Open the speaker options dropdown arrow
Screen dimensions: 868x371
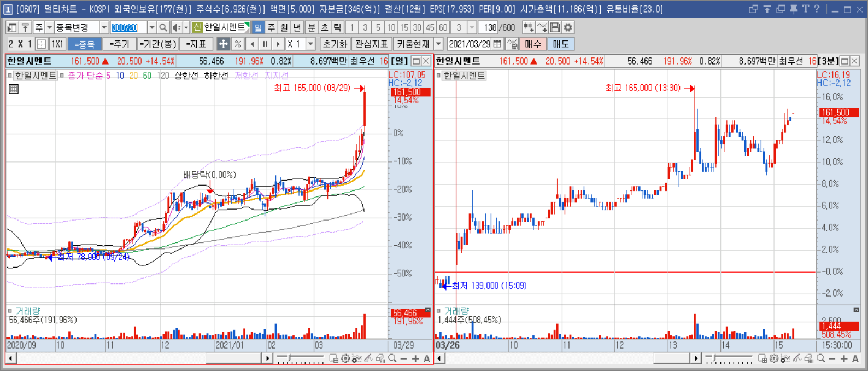coord(186,27)
